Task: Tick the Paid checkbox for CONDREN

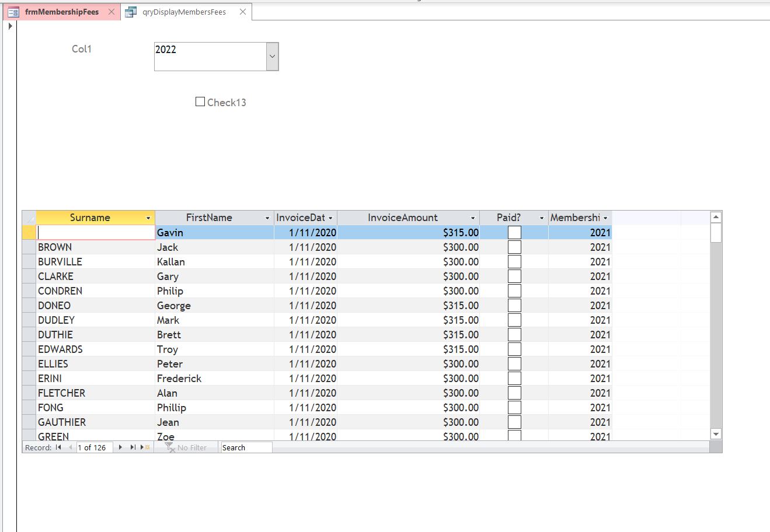Action: click(x=514, y=291)
